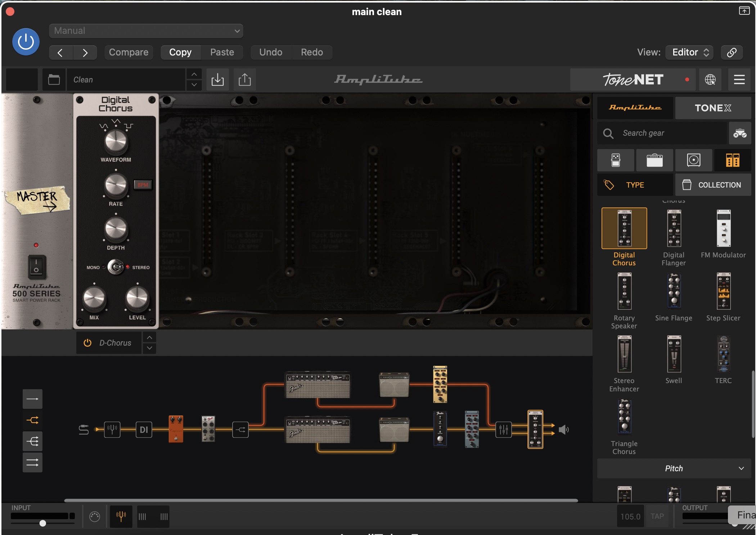This screenshot has height=535, width=756.
Task: Switch to the COLLECTION filter tab
Action: point(713,185)
